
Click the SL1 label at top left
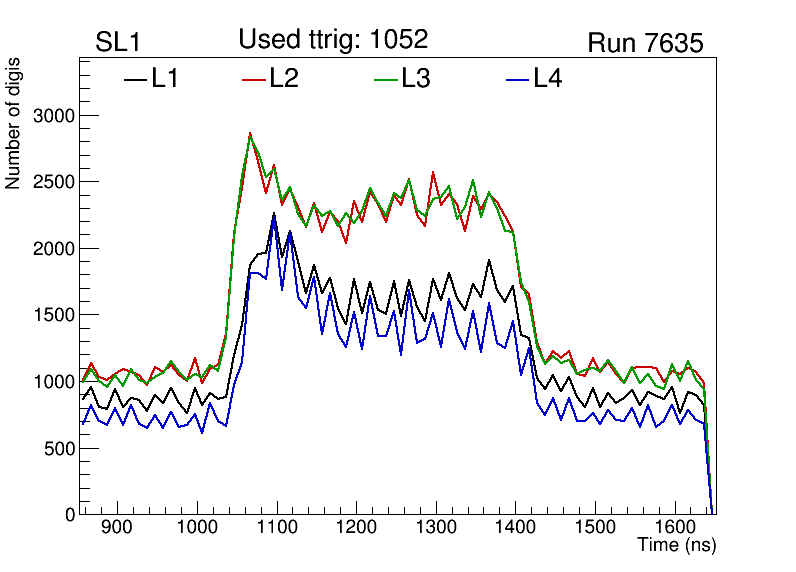117,43
